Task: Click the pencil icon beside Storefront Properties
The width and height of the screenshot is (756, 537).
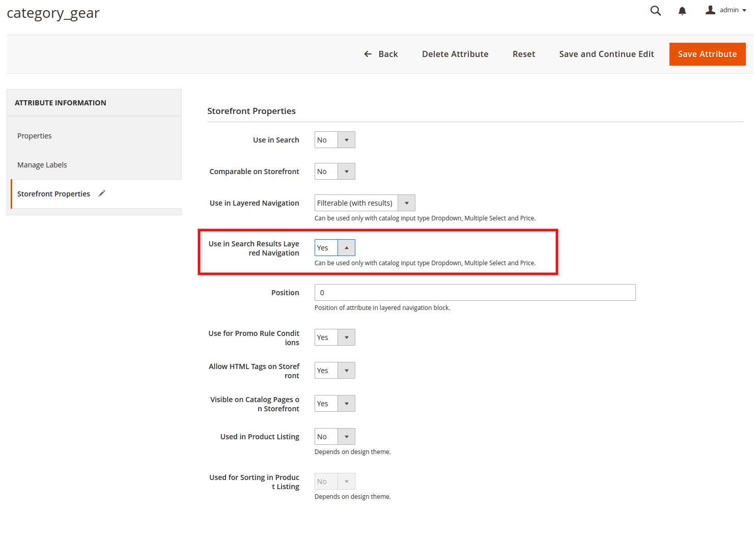Action: coord(102,193)
